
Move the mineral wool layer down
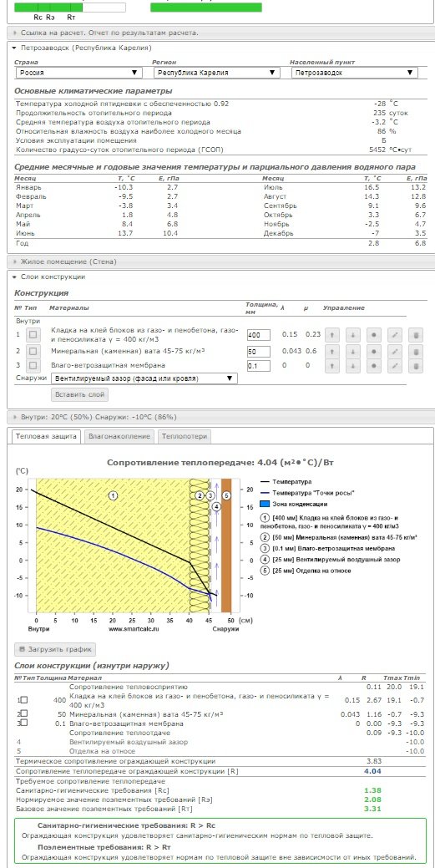pos(353,351)
